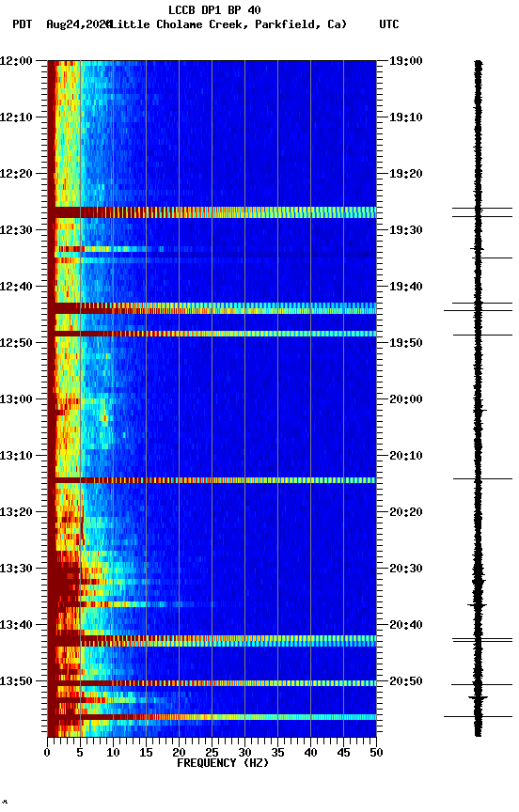The width and height of the screenshot is (519, 812).
Task: Select the 'PDT' timezone label
Action: 23,24
